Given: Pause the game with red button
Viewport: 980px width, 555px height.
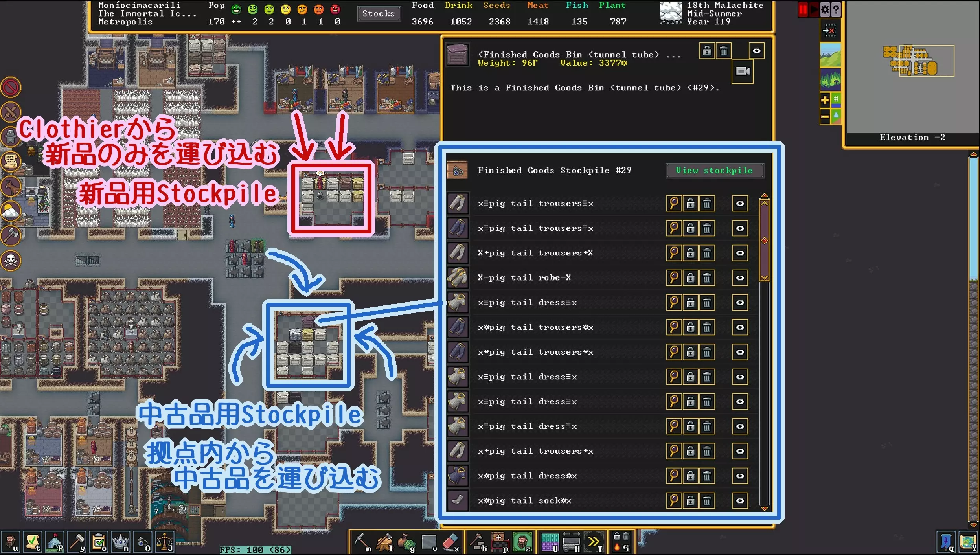Looking at the screenshot, I should pos(802,9).
